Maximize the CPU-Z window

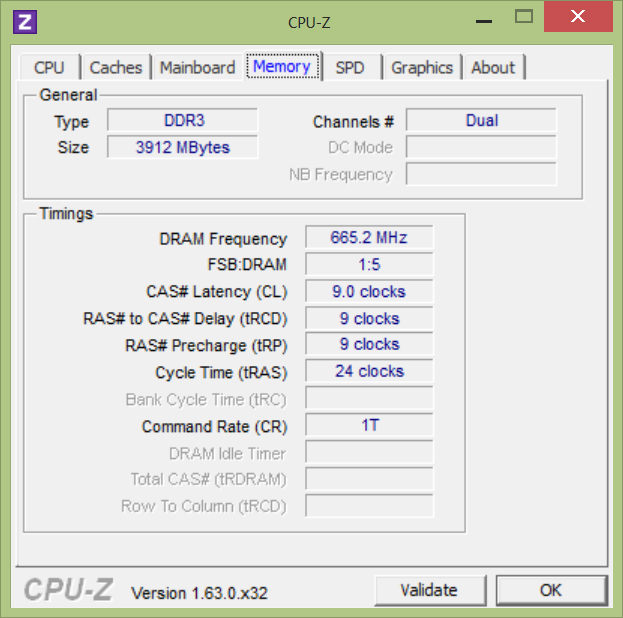(524, 17)
